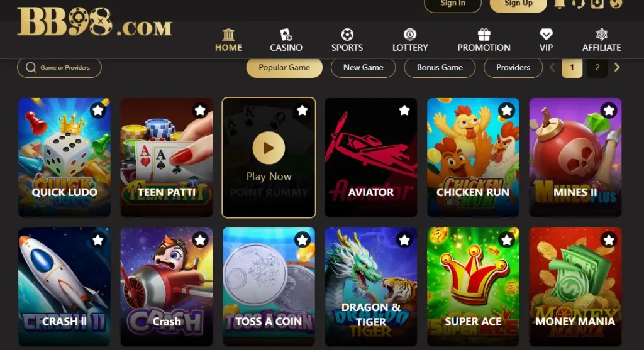Open Sports via the soccer ball icon
The height and width of the screenshot is (350, 644).
[x=347, y=35]
